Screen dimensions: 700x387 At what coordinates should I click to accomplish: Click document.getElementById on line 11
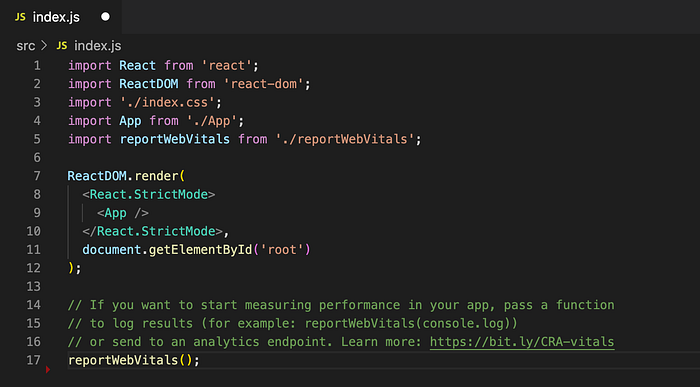167,250
